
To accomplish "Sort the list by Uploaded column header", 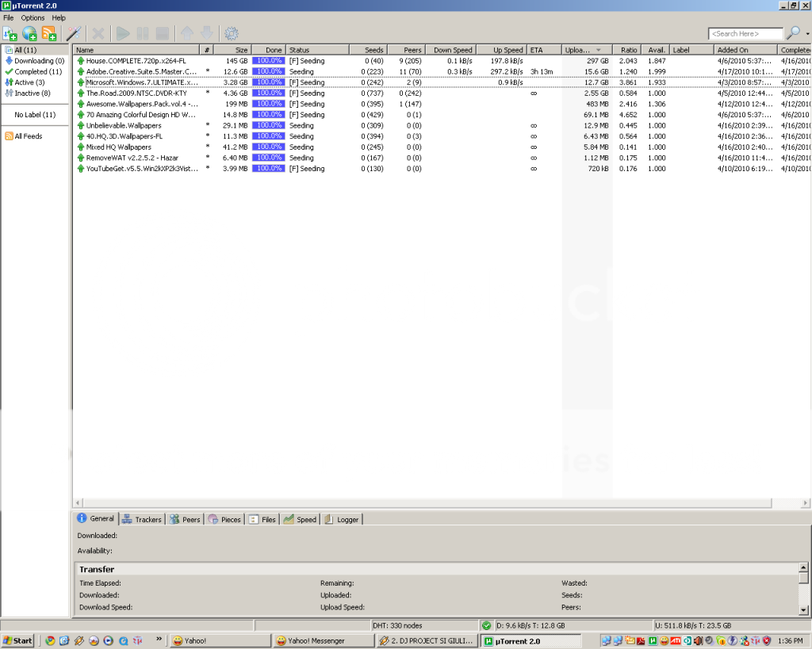I will (580, 50).
